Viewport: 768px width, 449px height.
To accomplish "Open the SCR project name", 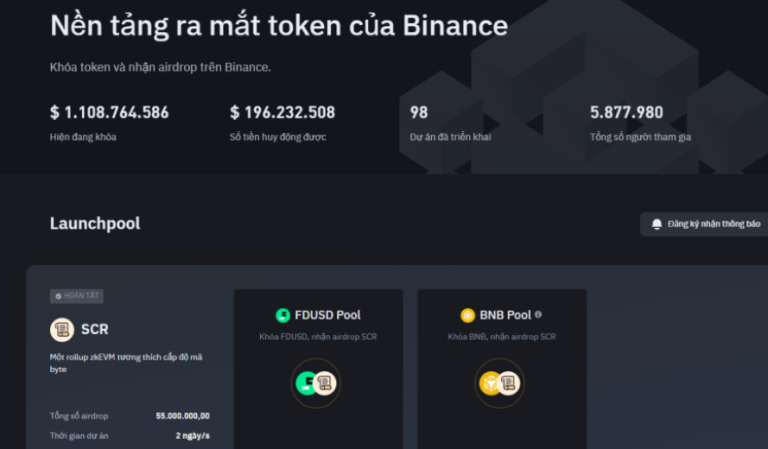I will (x=95, y=329).
